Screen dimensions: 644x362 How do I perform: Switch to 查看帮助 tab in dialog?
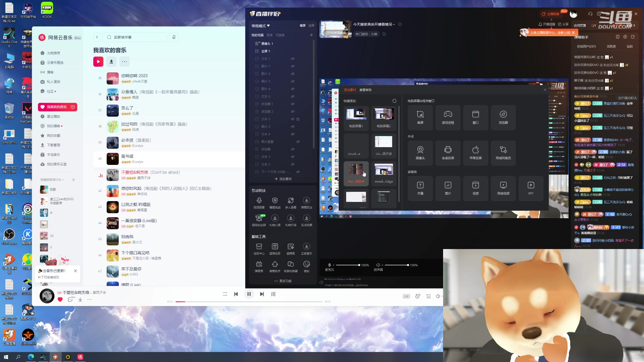pyautogui.click(x=365, y=90)
